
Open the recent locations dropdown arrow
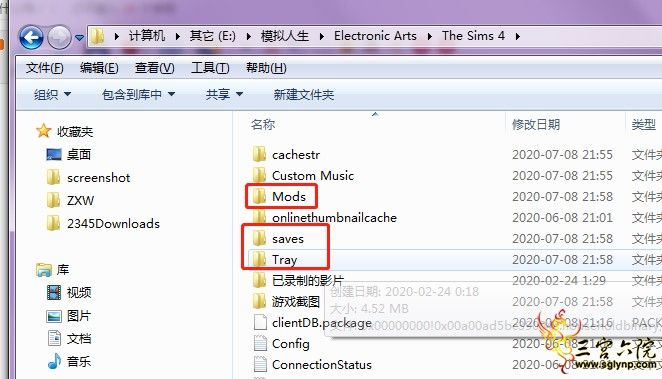(x=79, y=38)
